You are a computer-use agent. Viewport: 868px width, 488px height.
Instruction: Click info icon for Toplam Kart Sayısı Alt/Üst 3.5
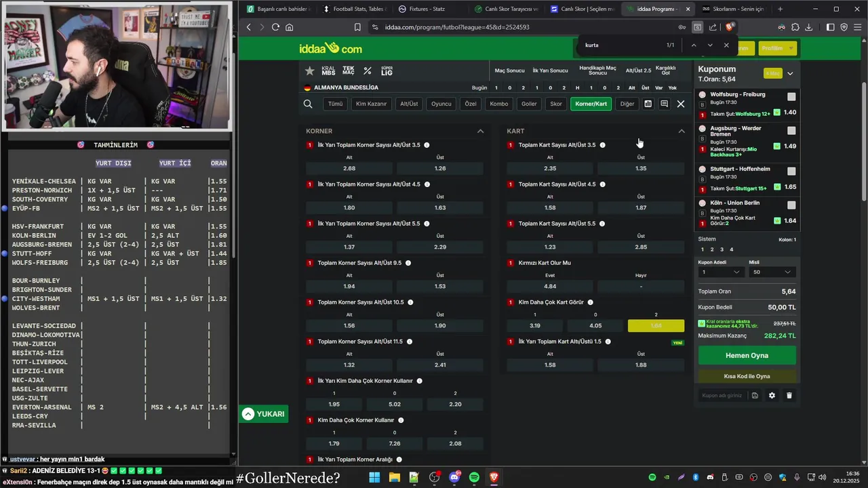602,145
